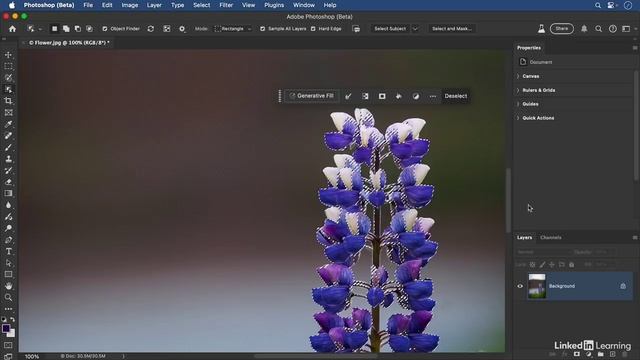Hide the Background layer with eye icon
Viewport: 640px width, 360px height.
coord(520,286)
